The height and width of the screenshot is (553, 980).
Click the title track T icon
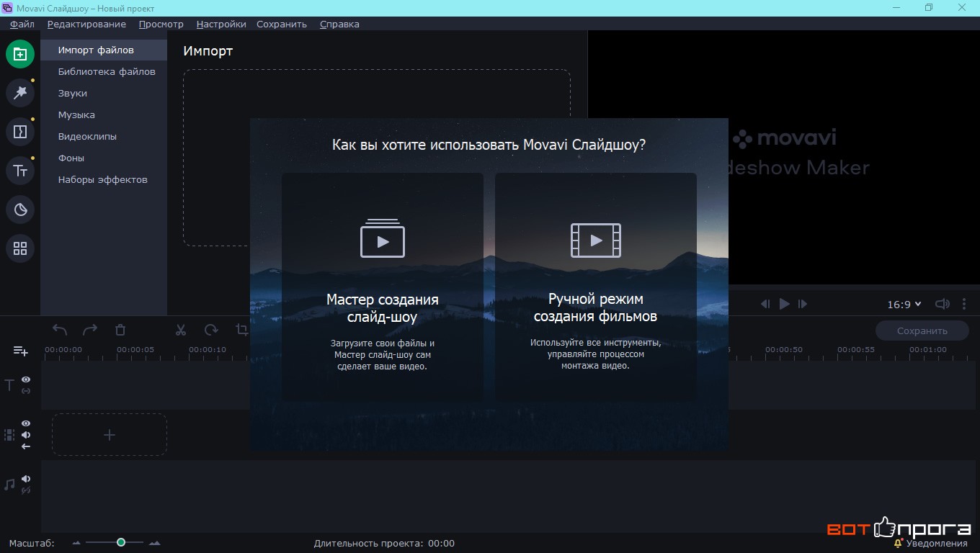point(9,385)
